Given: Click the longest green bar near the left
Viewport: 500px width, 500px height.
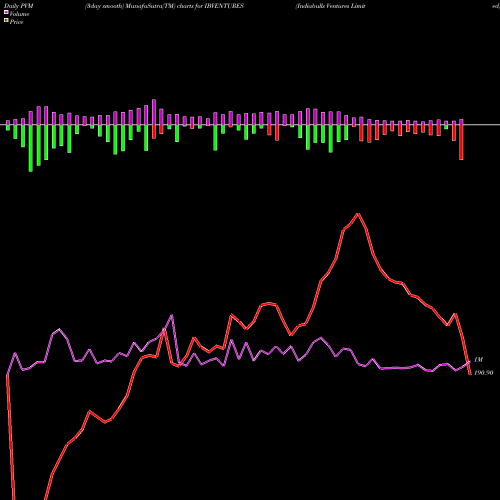Looking at the screenshot, I should 31,148.
